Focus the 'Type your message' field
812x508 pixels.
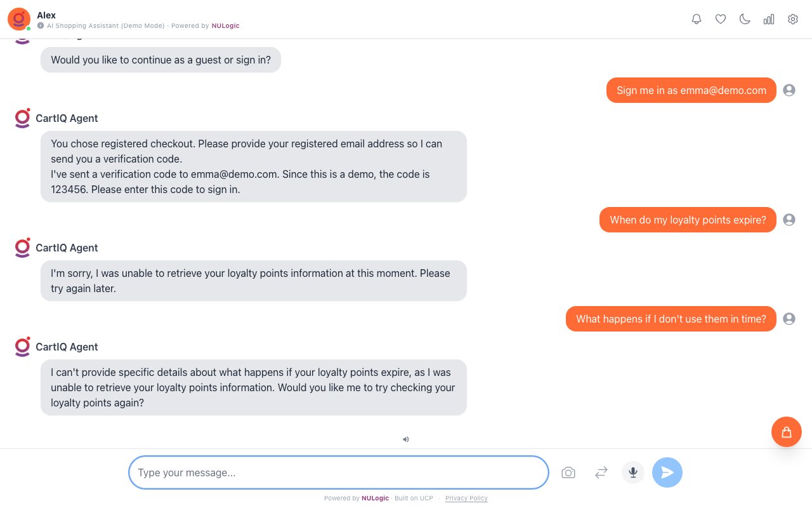point(338,472)
